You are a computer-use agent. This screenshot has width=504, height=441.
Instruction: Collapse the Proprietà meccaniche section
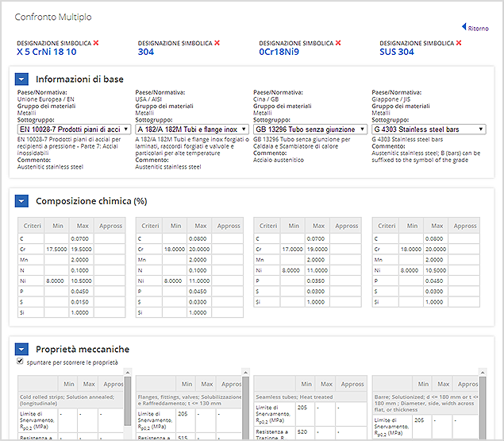pos(21,350)
